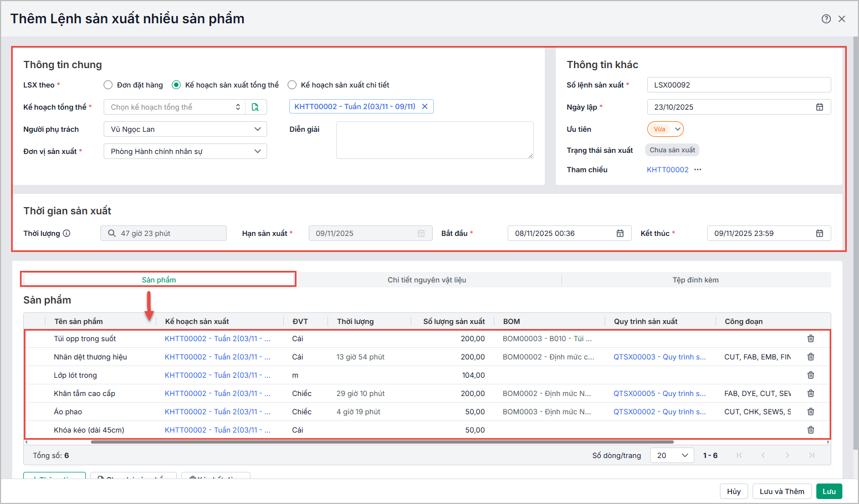The width and height of the screenshot is (859, 504).
Task: Open the Đơn vị sản xuất dropdown
Action: (x=185, y=151)
